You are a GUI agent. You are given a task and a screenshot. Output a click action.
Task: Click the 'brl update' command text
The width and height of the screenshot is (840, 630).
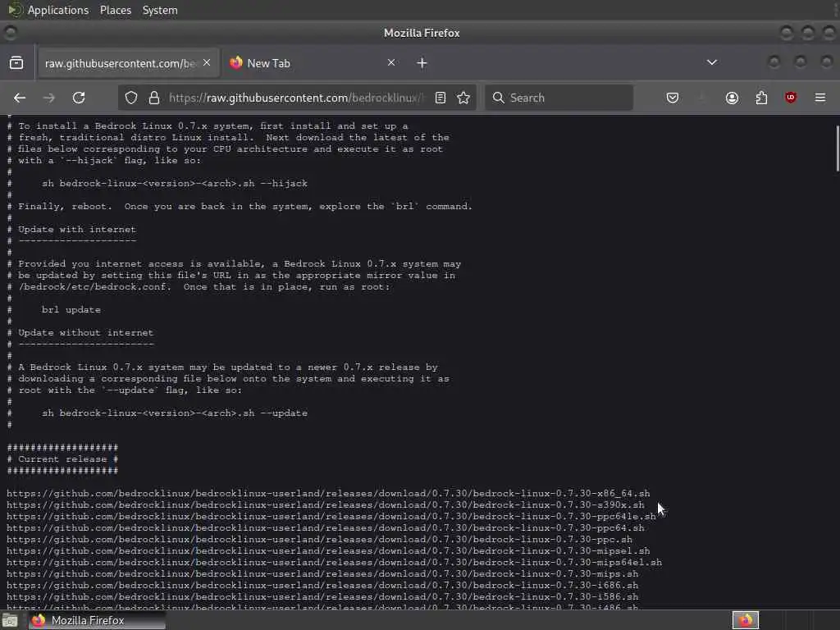pyautogui.click(x=71, y=309)
